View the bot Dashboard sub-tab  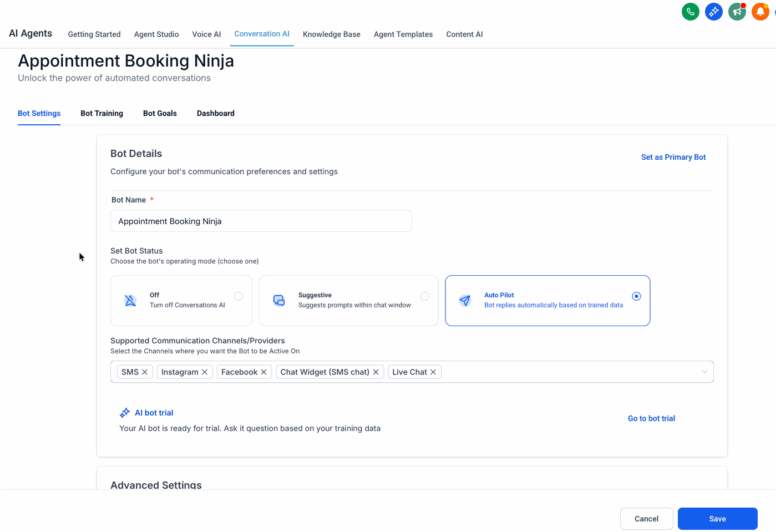coord(216,113)
